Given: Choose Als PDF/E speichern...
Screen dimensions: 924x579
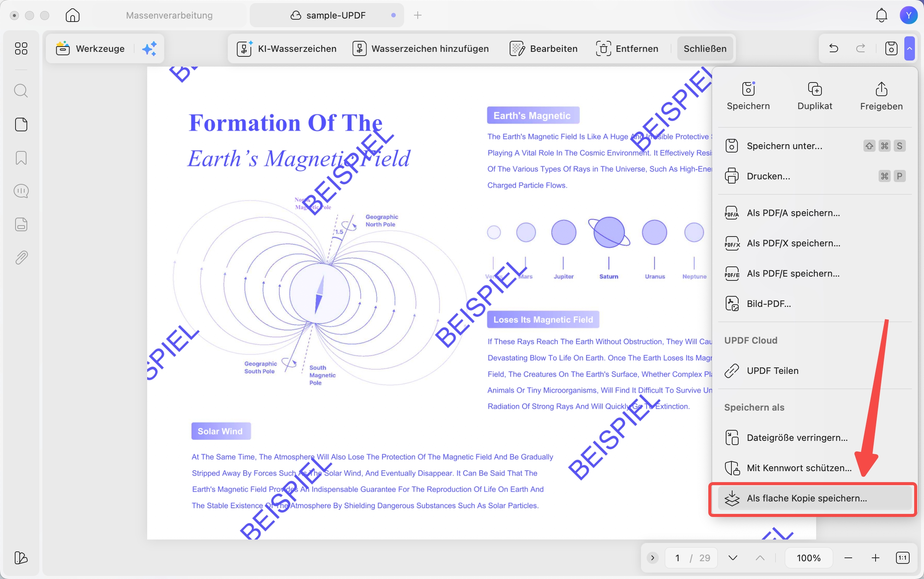Looking at the screenshot, I should (815, 273).
